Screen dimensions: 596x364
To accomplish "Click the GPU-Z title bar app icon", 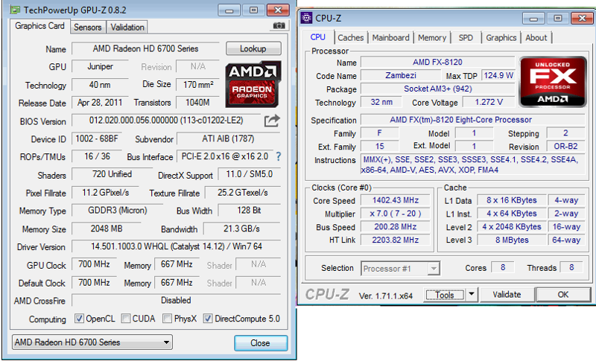I will click(15, 10).
